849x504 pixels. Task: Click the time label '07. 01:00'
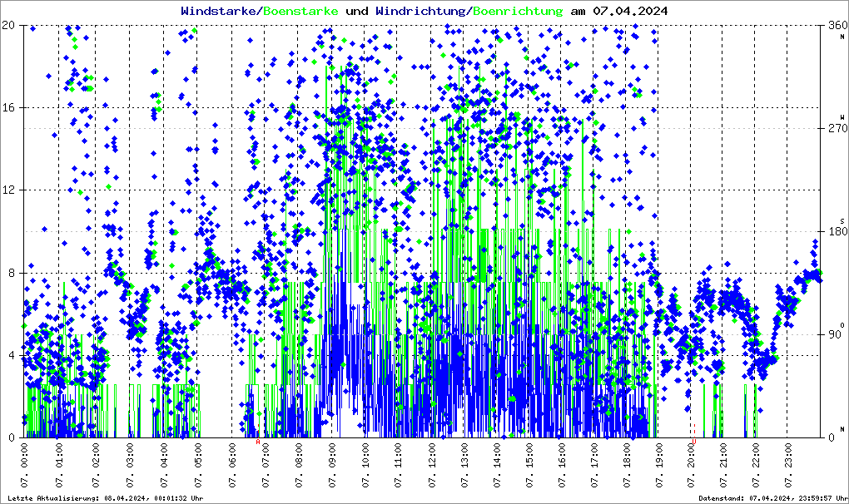[x=59, y=466]
